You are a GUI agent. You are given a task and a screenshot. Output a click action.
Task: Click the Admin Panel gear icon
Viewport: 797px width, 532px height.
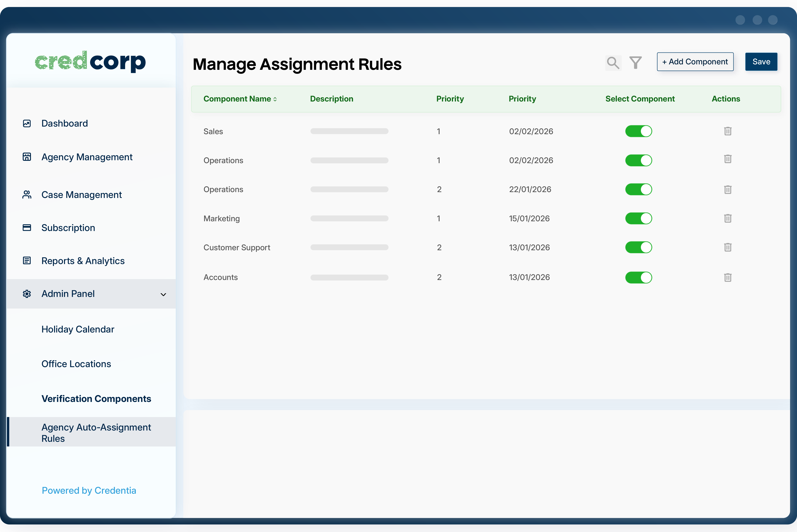(27, 294)
